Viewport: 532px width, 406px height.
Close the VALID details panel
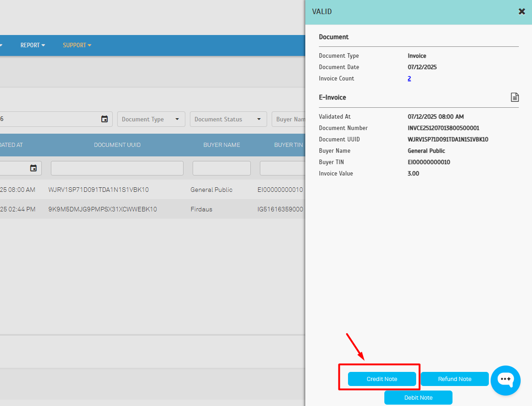522,12
